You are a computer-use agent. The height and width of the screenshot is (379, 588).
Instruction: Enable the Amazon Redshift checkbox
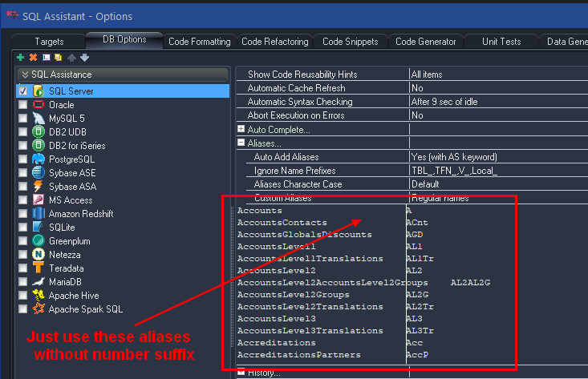click(23, 213)
